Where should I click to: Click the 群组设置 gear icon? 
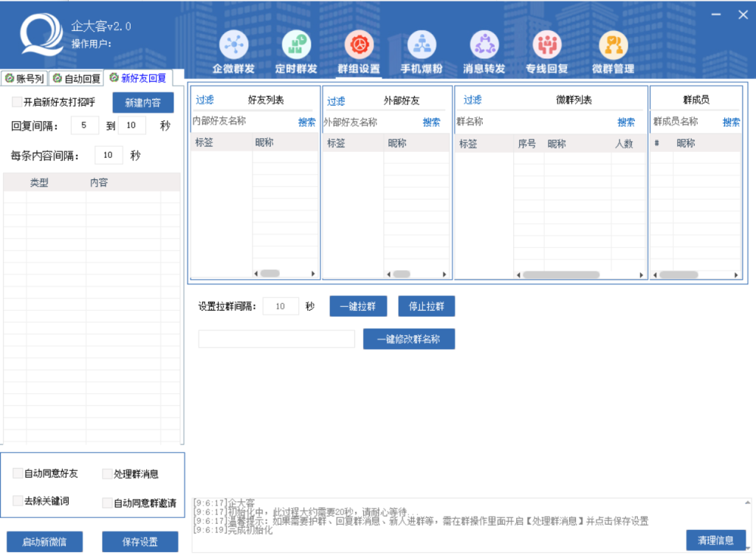(359, 45)
